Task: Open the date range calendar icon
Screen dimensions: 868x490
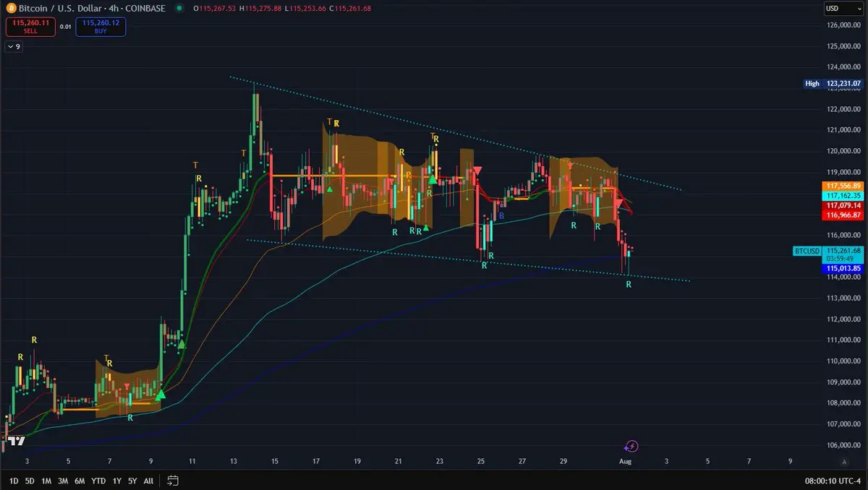Action: tap(173, 480)
